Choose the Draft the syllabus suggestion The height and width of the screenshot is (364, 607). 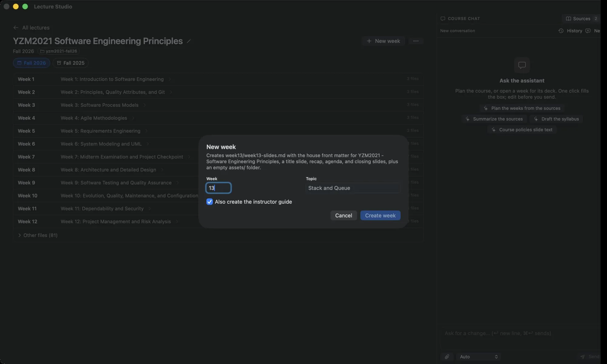point(556,119)
